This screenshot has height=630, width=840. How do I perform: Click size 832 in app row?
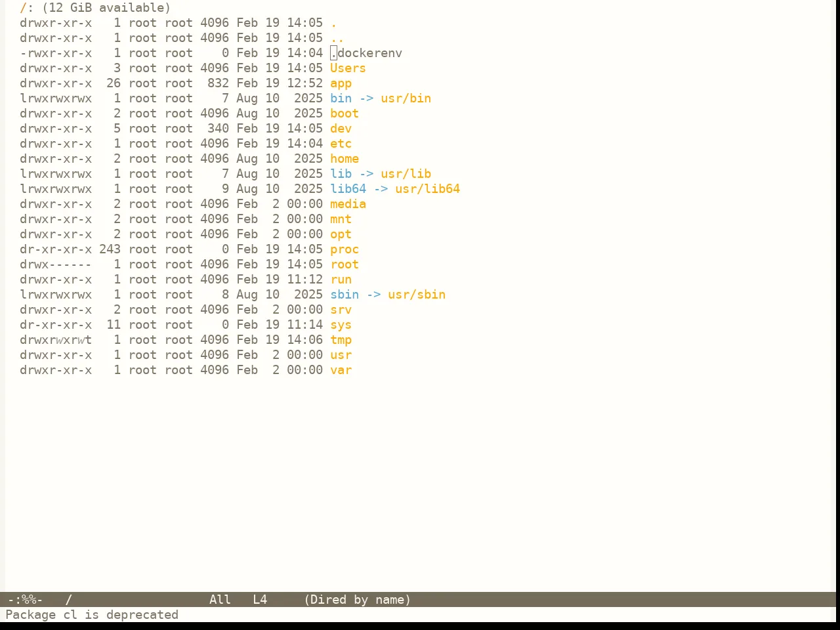(218, 83)
